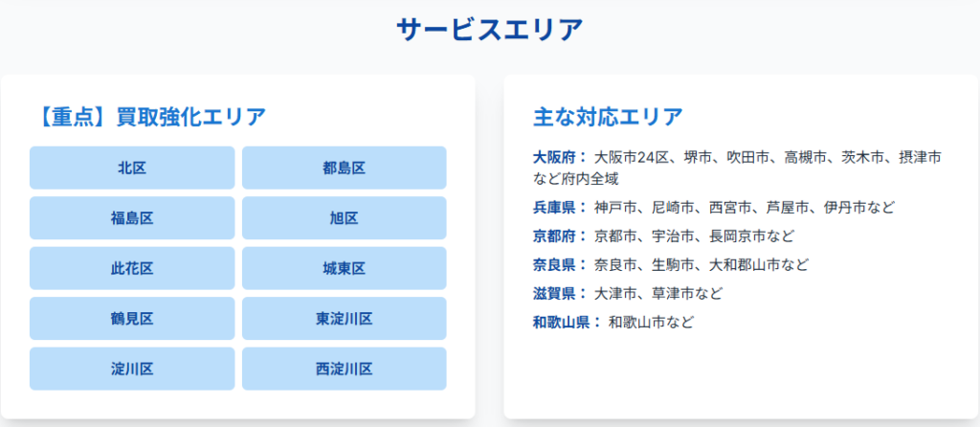The width and height of the screenshot is (980, 427).
Task: Select the 東淀川区 area tile
Action: (344, 319)
